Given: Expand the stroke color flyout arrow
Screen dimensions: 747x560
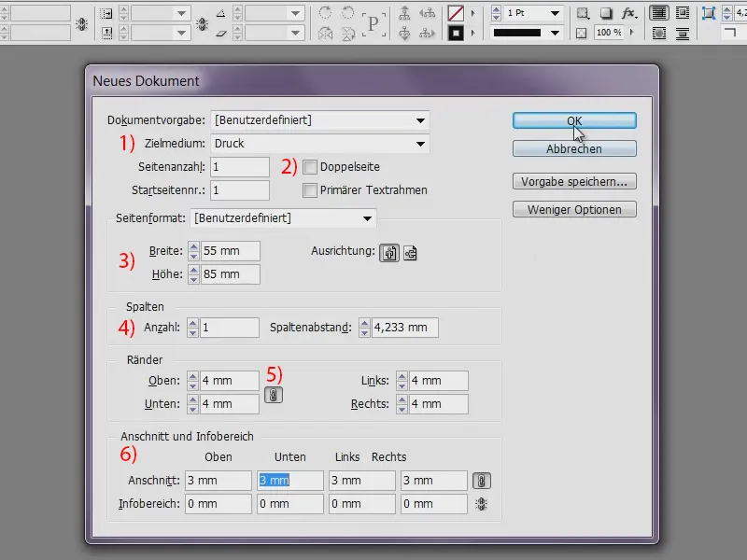Looking at the screenshot, I should 472,33.
